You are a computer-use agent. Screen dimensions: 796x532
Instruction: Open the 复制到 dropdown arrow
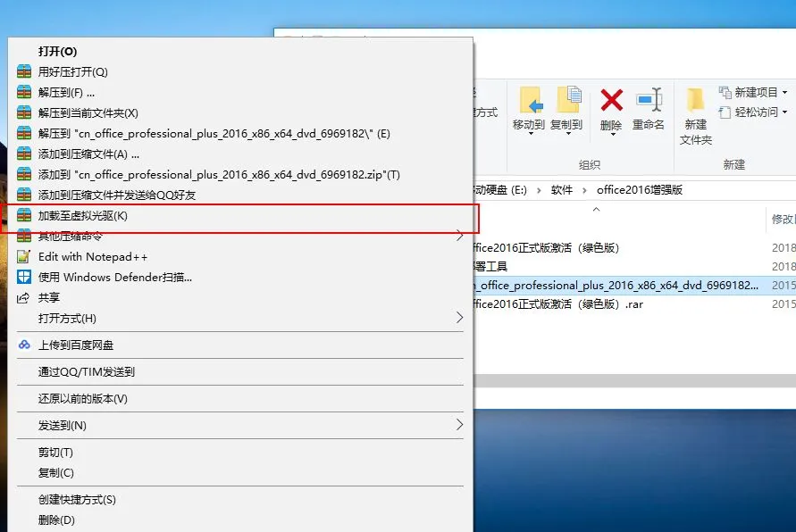pos(568,133)
